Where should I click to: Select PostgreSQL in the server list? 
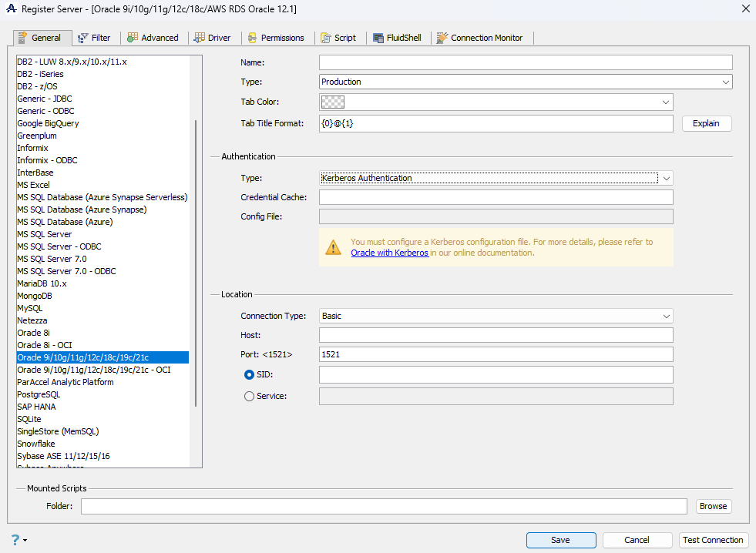pyautogui.click(x=39, y=394)
